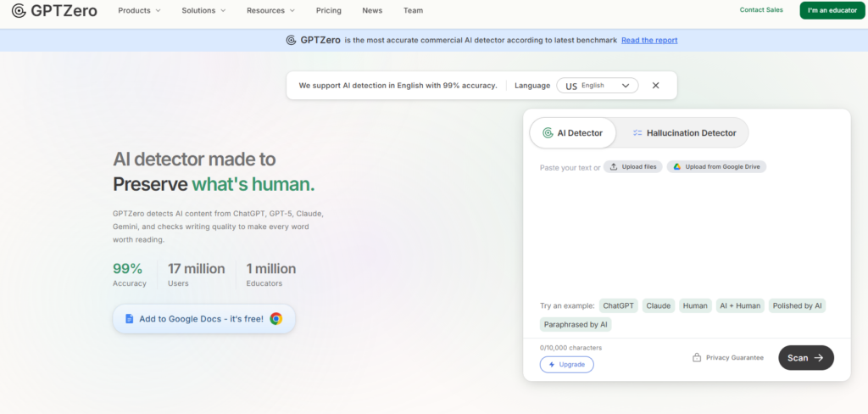This screenshot has width=868, height=414.
Task: Open the News page
Action: 373,10
